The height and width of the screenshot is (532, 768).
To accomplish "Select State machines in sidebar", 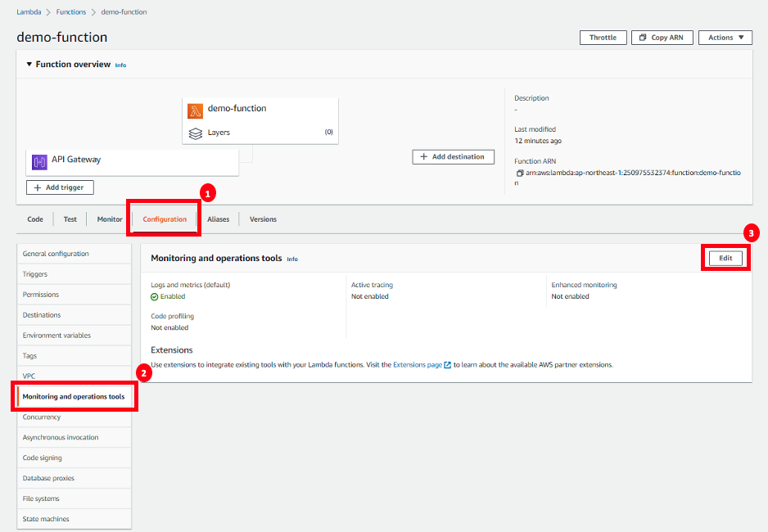I will pyautogui.click(x=74, y=519).
